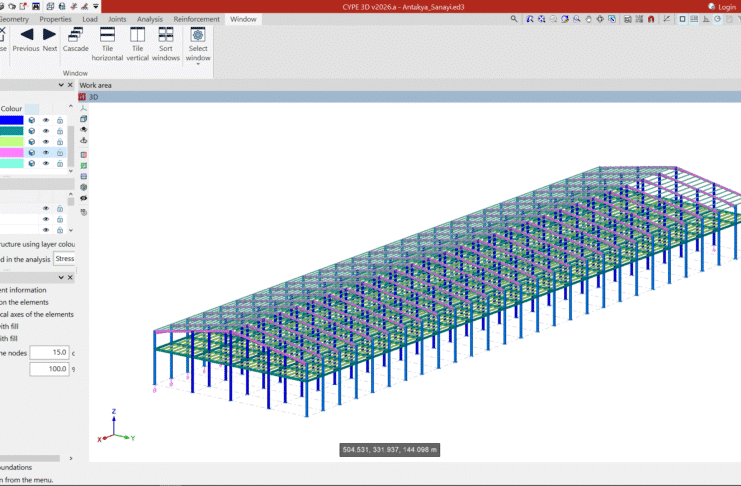
Task: Toggle visibility eye of magenta layer
Action: pyautogui.click(x=46, y=153)
